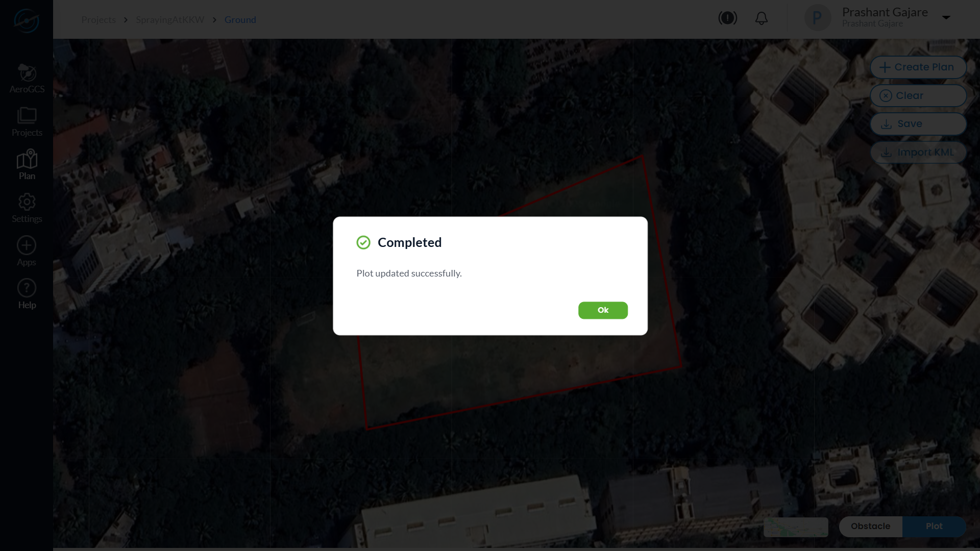Viewport: 980px width, 551px height.
Task: Click the AeroGCS logo at top left
Action: pyautogui.click(x=27, y=20)
